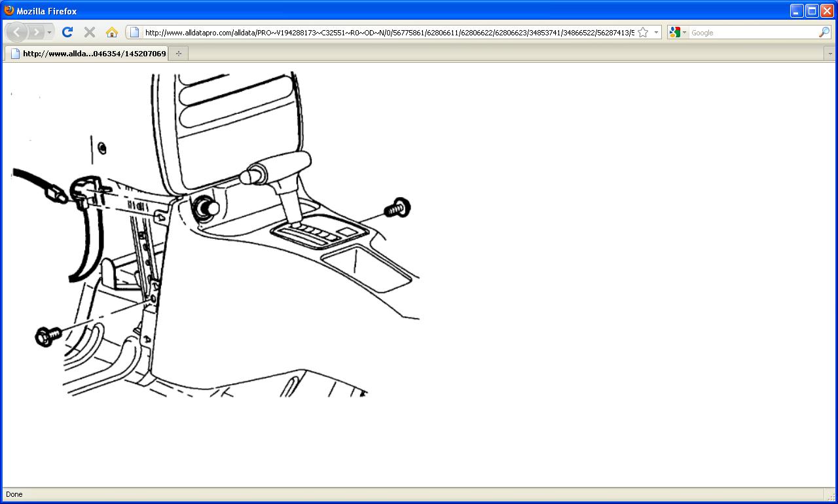Open the list all tabs dropdown

pyautogui.click(x=830, y=54)
